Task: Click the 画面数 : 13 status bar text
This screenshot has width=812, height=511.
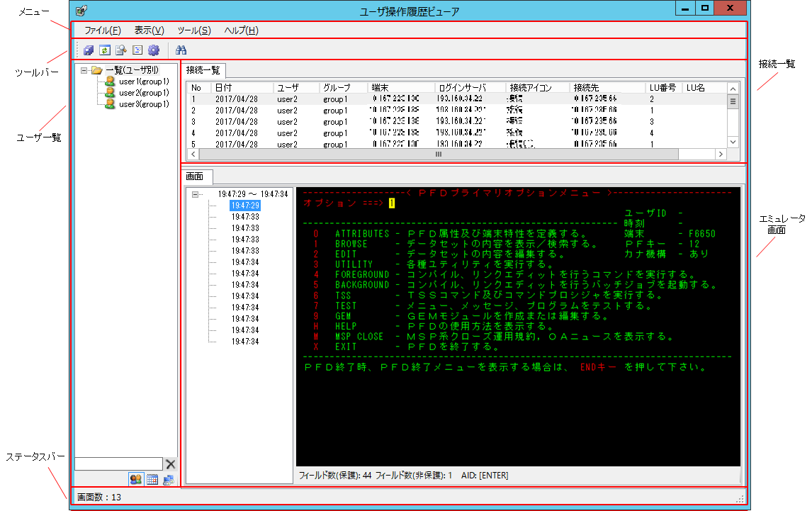Action: (99, 497)
